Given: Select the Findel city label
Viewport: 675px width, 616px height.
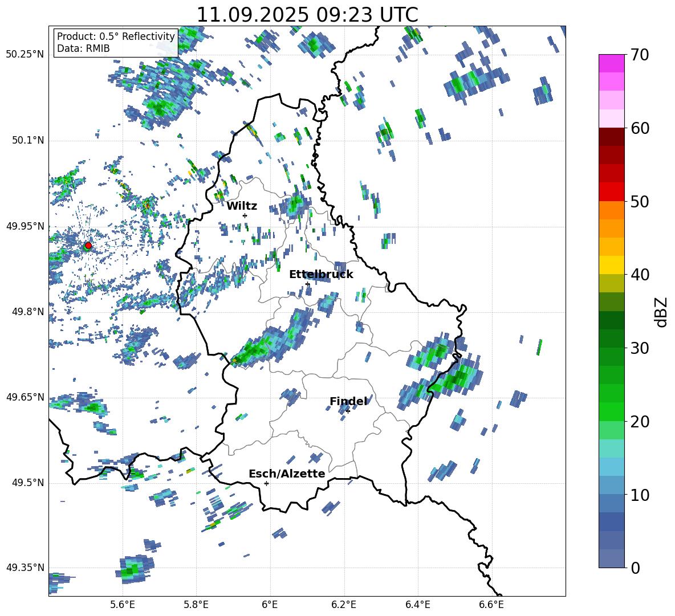Looking at the screenshot, I should pos(348,402).
